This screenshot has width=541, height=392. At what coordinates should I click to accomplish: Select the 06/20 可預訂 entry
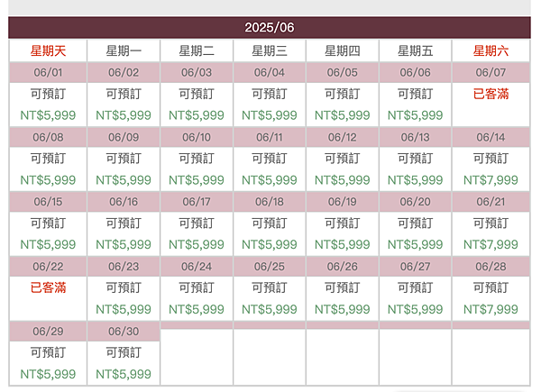click(415, 223)
